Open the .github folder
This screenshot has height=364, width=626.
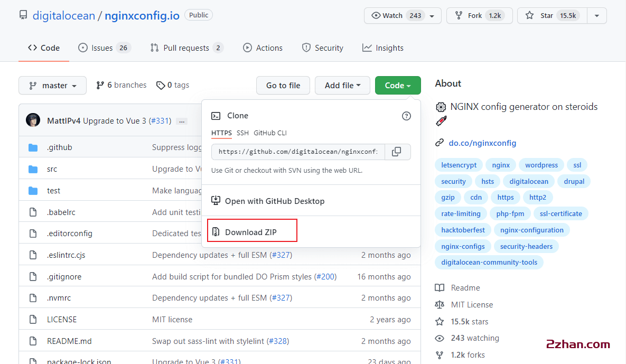tap(59, 147)
